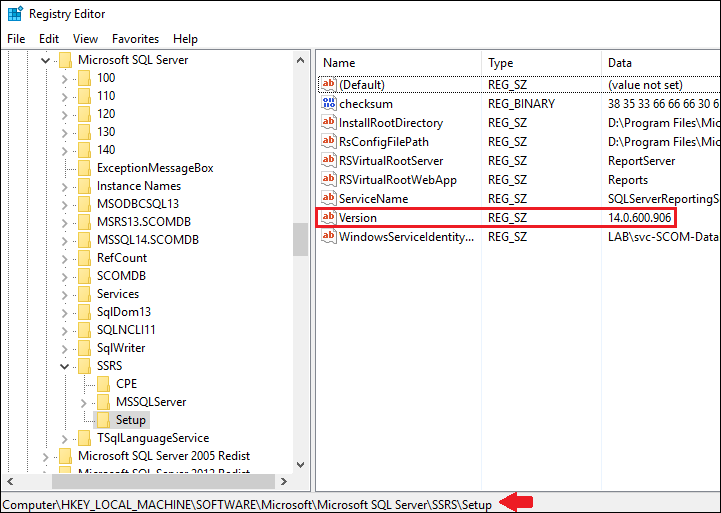This screenshot has width=721, height=513.
Task: Click the MSSQL14.SCOMDB folder icon
Action: [84, 240]
